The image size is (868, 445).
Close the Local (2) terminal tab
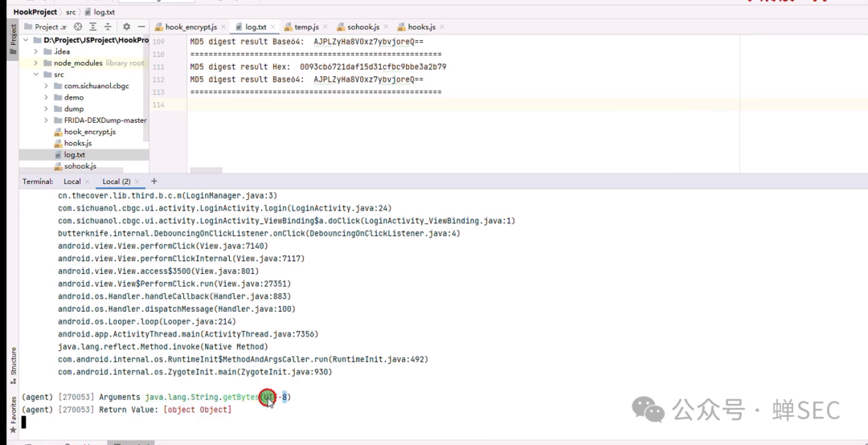click(137, 182)
